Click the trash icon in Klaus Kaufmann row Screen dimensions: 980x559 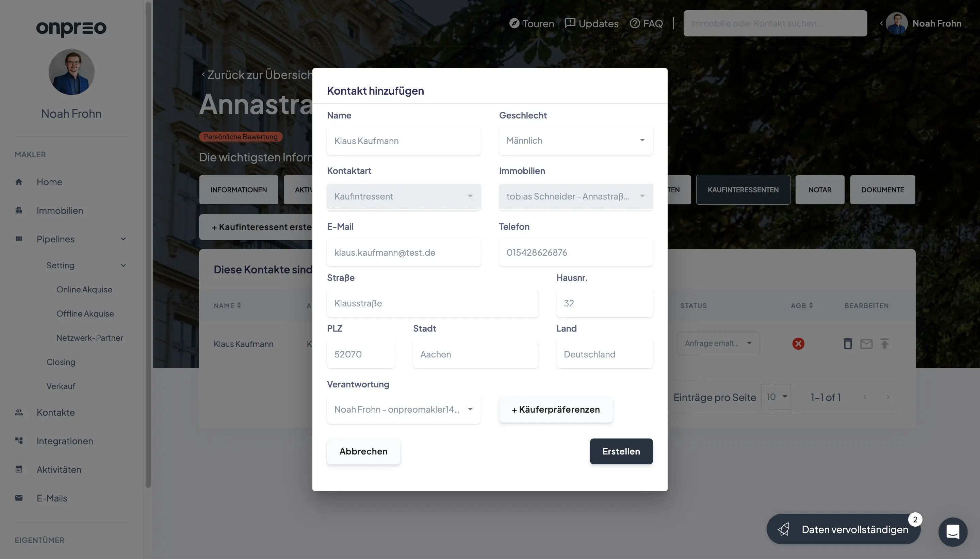point(848,343)
